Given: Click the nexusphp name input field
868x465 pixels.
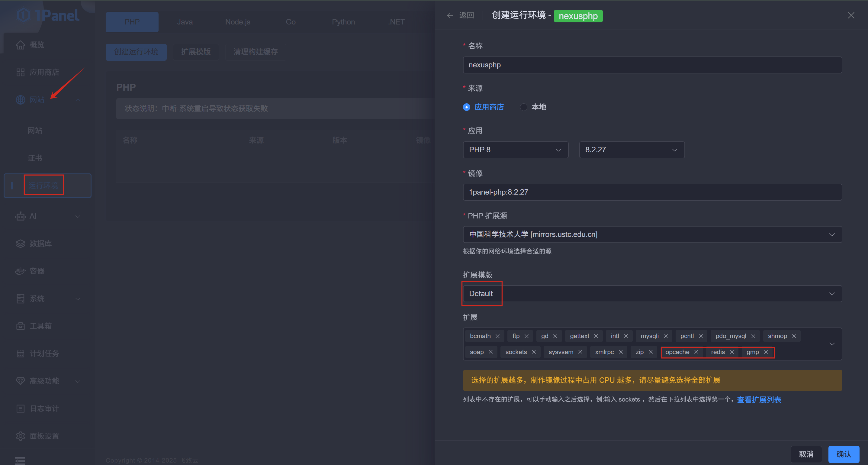Looking at the screenshot, I should tap(652, 65).
